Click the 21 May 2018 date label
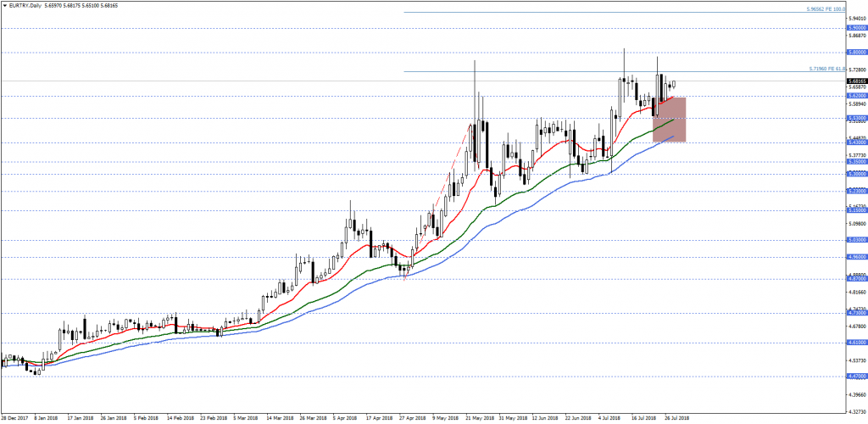Viewport: 868px width, 424px height. (481, 418)
